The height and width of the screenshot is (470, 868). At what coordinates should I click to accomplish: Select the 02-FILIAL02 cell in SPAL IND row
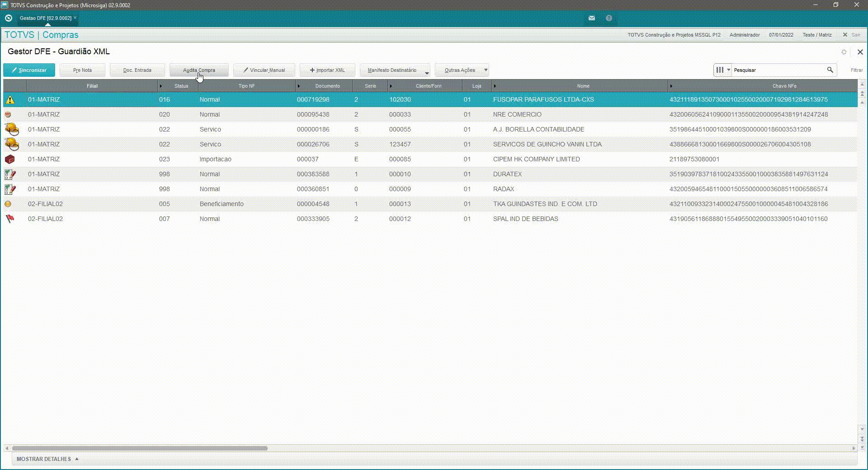pos(45,219)
